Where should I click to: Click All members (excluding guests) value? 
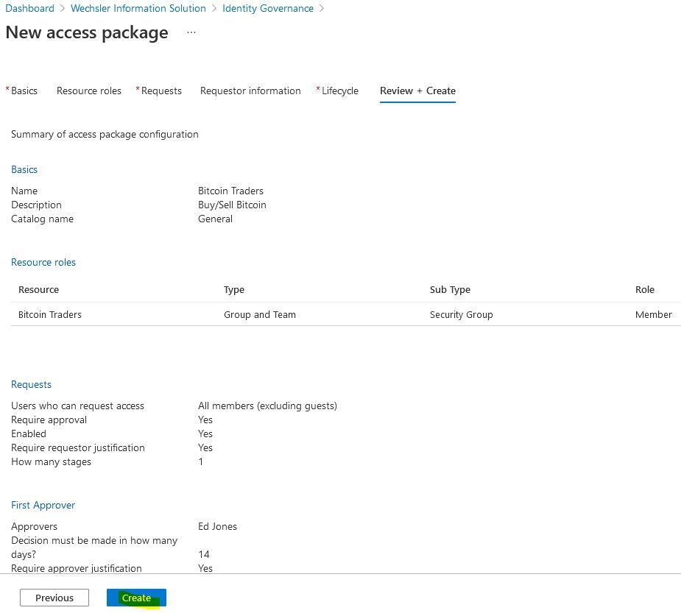tap(267, 406)
